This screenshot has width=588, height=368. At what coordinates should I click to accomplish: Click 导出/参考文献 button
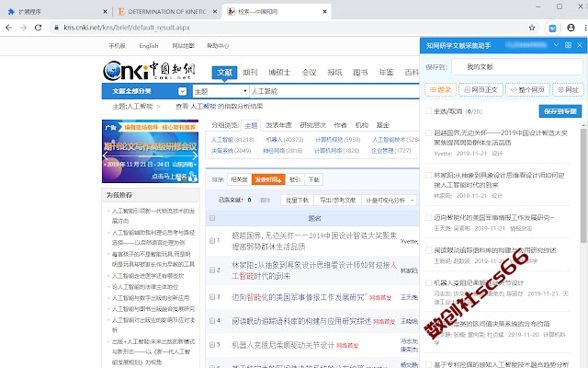tap(337, 201)
